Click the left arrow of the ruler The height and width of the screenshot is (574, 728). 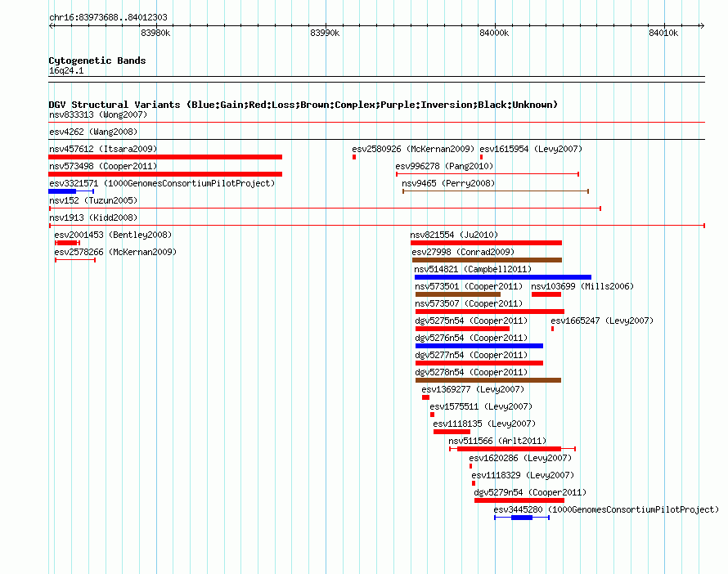(x=51, y=26)
